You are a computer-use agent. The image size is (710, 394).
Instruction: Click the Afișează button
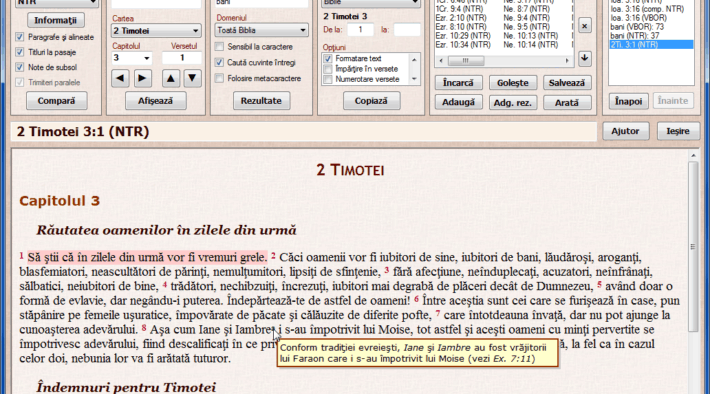155,101
